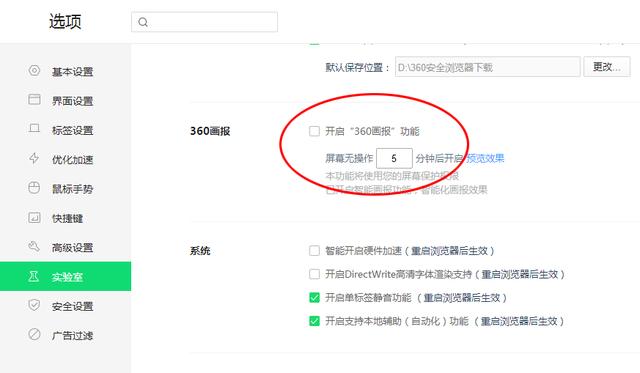This screenshot has width=640, height=373.
Task: Open 优化加速 lightning bolt icon
Action: tap(34, 158)
